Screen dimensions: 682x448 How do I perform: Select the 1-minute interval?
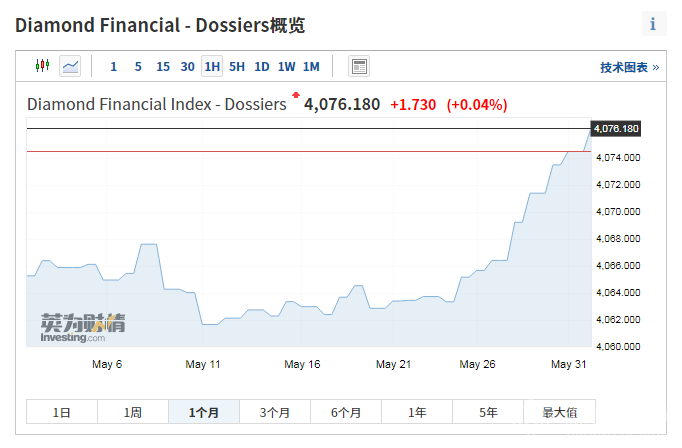tap(113, 67)
